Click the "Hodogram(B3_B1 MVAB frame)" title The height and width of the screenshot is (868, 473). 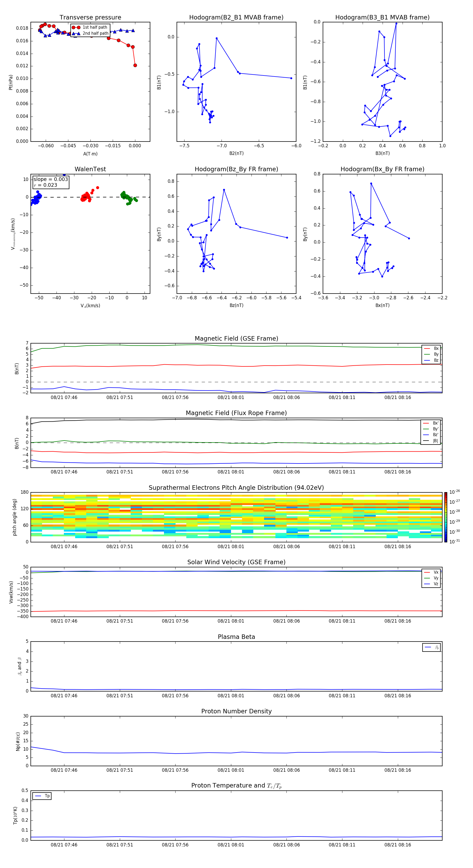[382, 18]
